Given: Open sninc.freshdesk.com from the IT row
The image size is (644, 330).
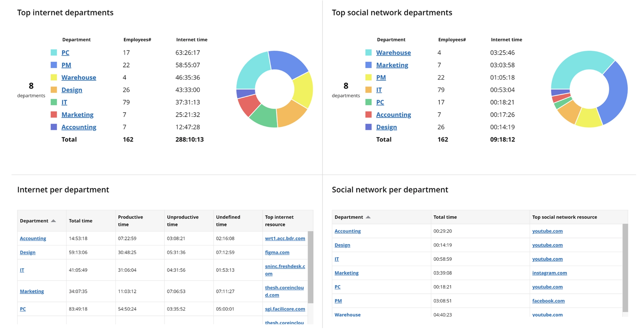Looking at the screenshot, I should [284, 270].
